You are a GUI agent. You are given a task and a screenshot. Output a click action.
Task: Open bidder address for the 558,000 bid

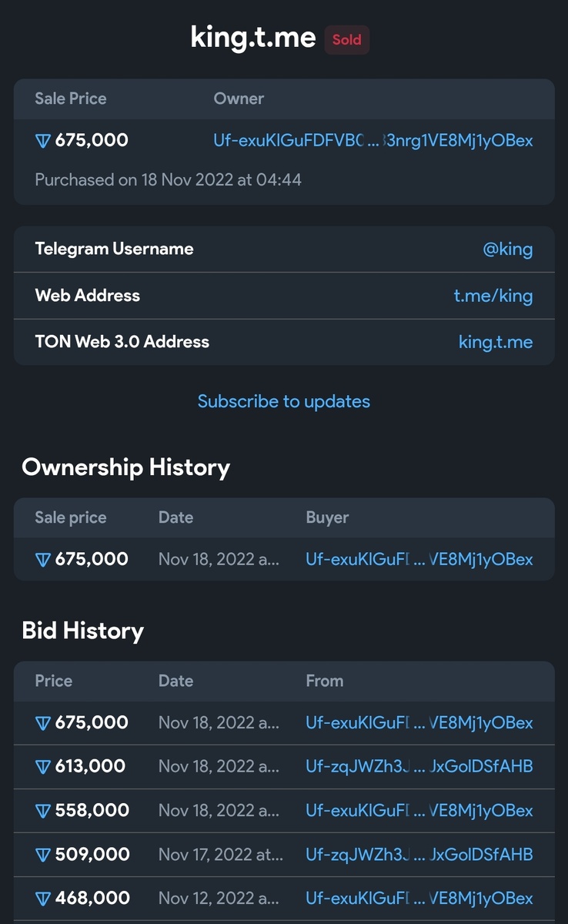tap(419, 811)
